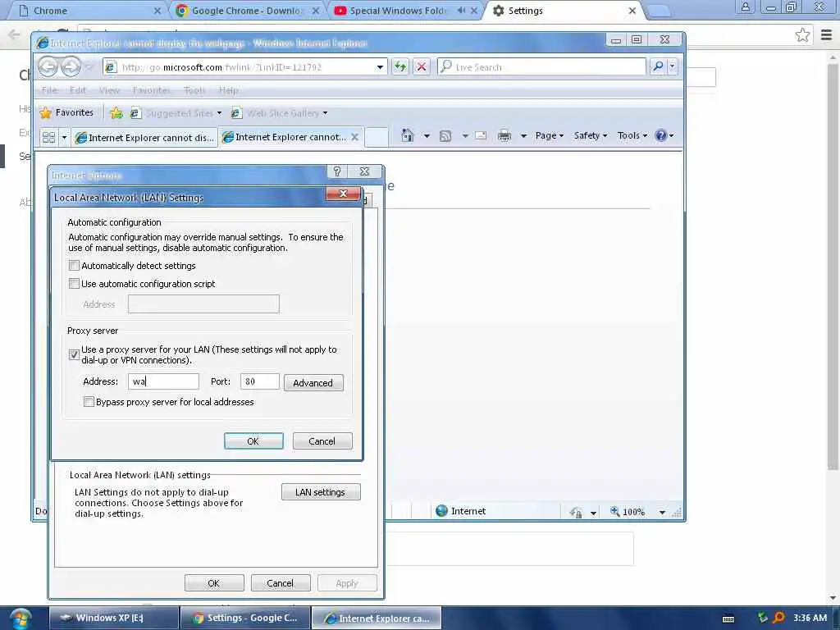Click the IE refresh page icon
The width and height of the screenshot is (840, 630).
click(400, 67)
